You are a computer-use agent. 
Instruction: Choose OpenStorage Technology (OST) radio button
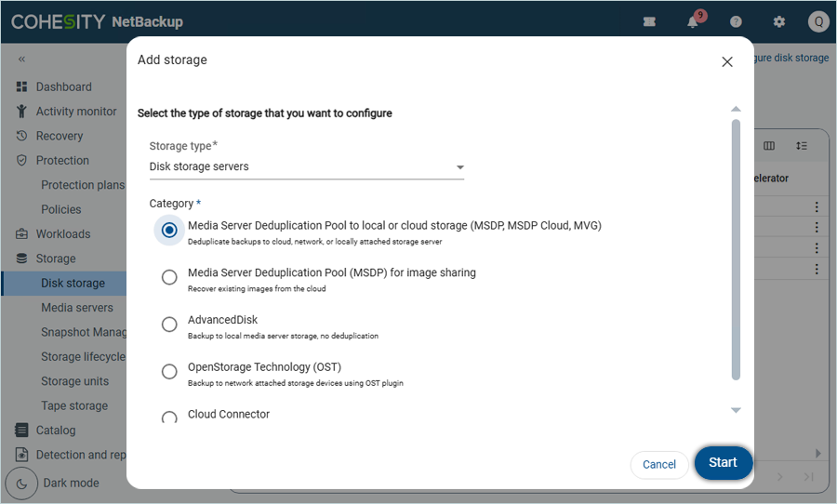click(169, 372)
